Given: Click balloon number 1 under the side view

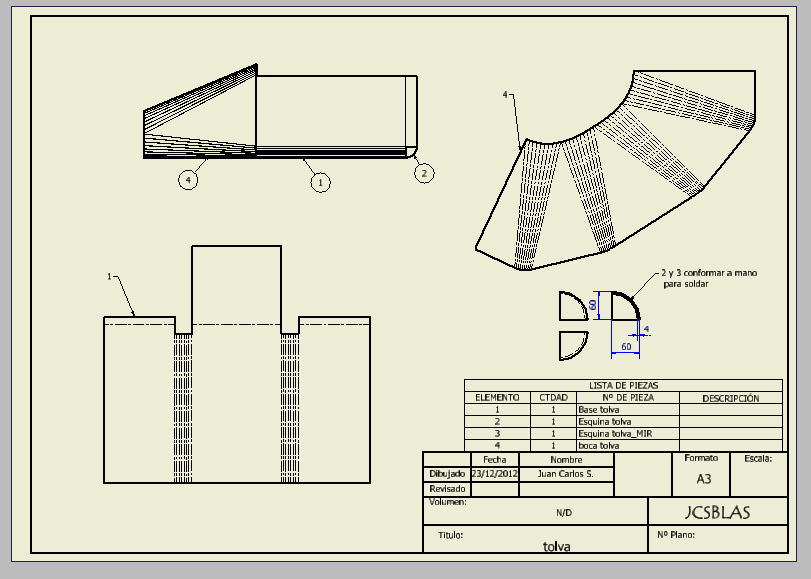Looking at the screenshot, I should point(319,182).
